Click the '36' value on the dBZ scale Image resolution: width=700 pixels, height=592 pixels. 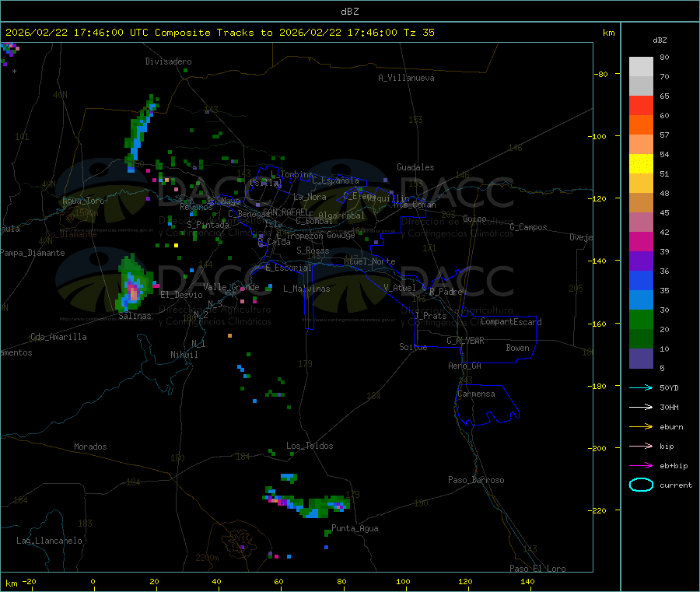click(664, 271)
